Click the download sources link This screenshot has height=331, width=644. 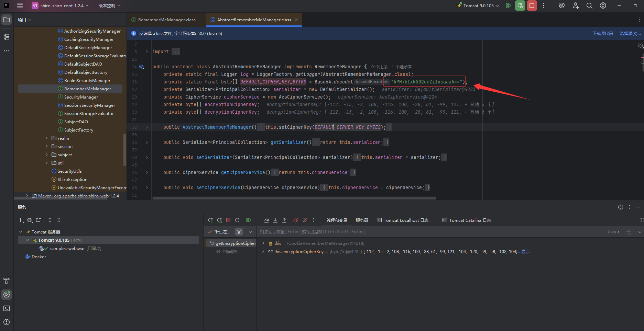(x=602, y=33)
